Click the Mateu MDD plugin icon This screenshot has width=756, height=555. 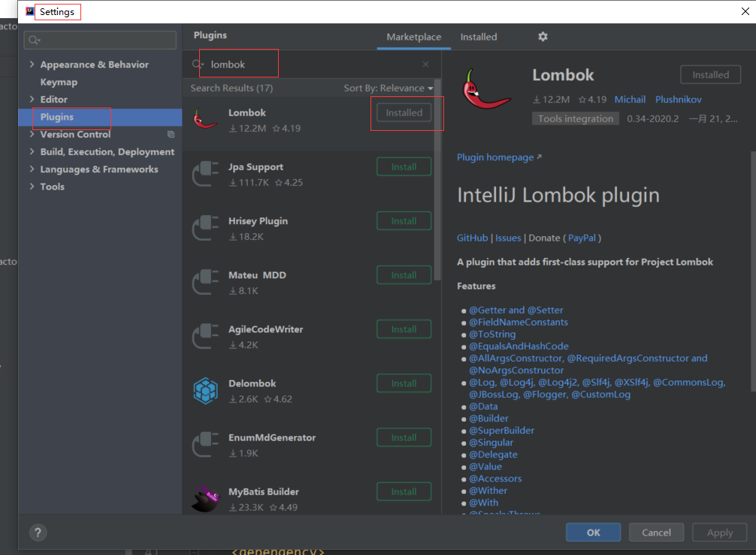tap(205, 282)
